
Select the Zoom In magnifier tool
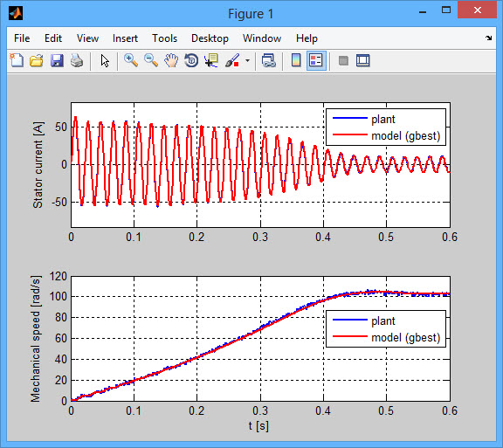[131, 60]
